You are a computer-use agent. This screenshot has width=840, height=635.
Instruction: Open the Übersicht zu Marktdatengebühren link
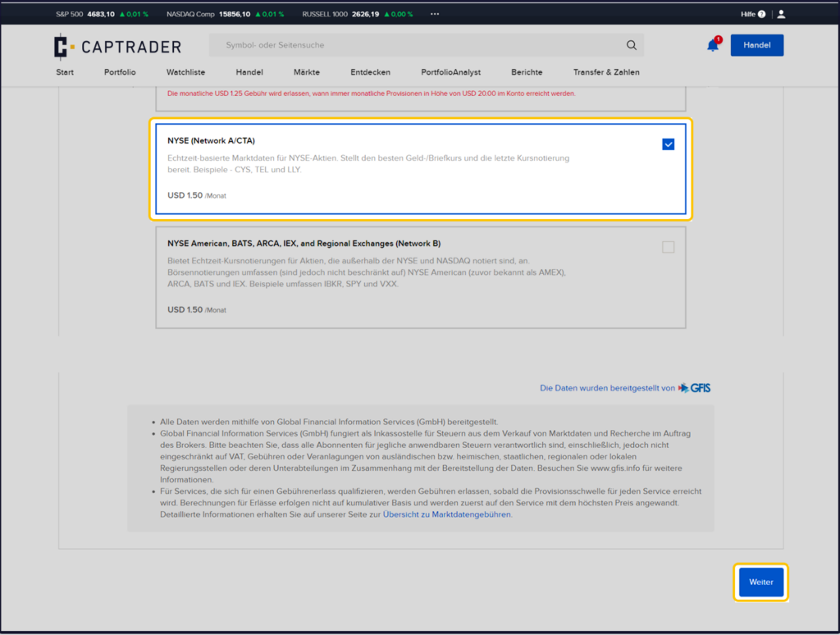point(447,514)
